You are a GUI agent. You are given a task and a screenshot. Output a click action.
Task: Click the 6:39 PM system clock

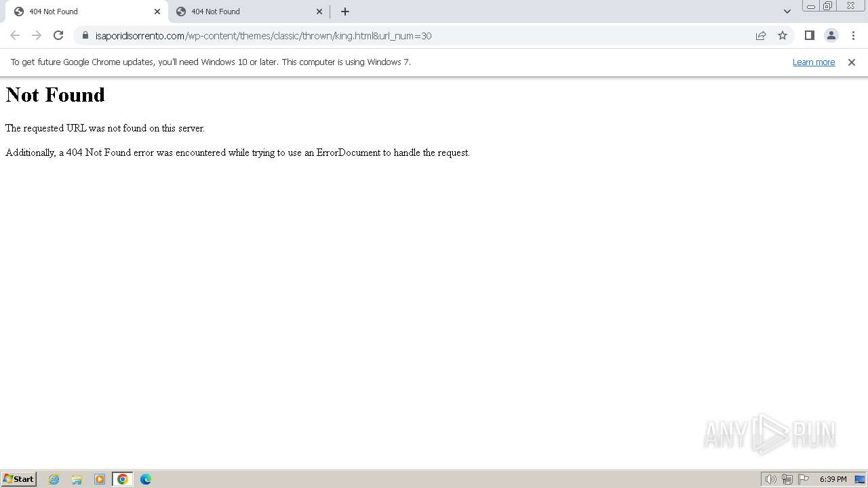tap(833, 479)
